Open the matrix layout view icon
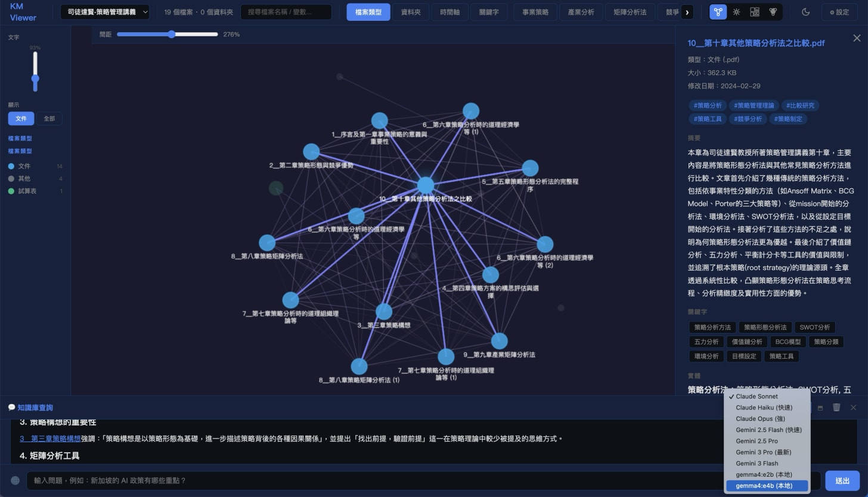Screen dimensions: 868x497 pos(755,12)
